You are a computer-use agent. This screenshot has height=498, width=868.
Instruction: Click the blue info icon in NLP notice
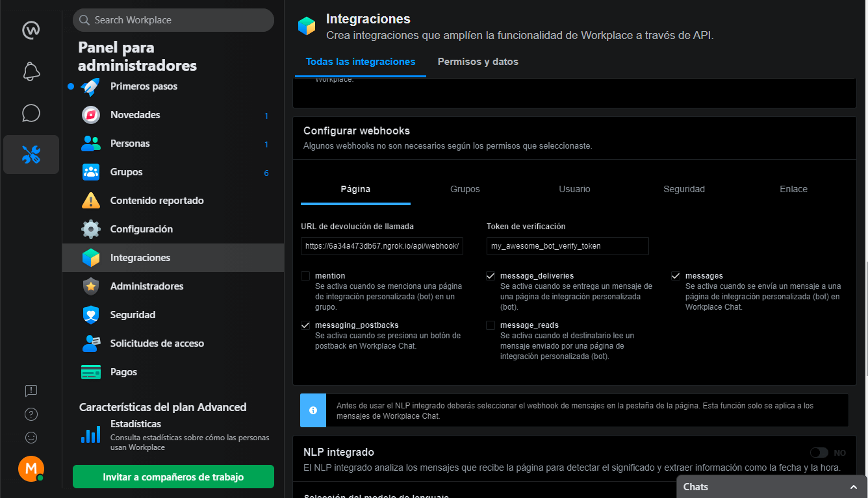[313, 410]
